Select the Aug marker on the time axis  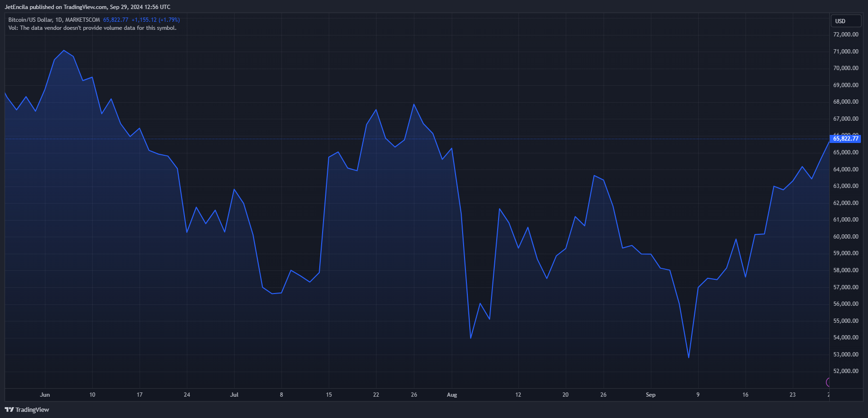(452, 395)
